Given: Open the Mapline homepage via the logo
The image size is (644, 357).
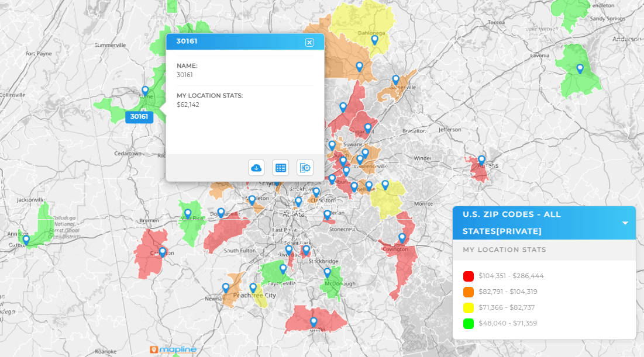Looking at the screenshot, I should pos(173,349).
